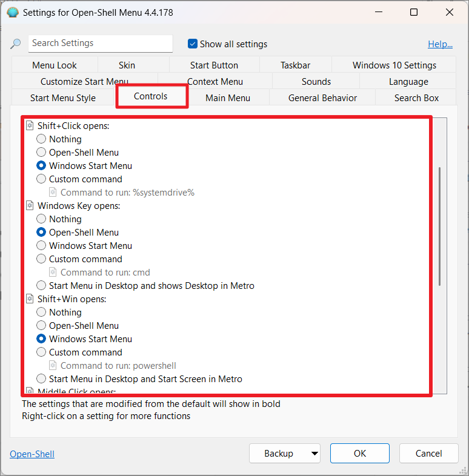Image resolution: width=469 pixels, height=476 pixels.
Task: Click the Open-Shell app icon in title bar
Action: coord(13,13)
